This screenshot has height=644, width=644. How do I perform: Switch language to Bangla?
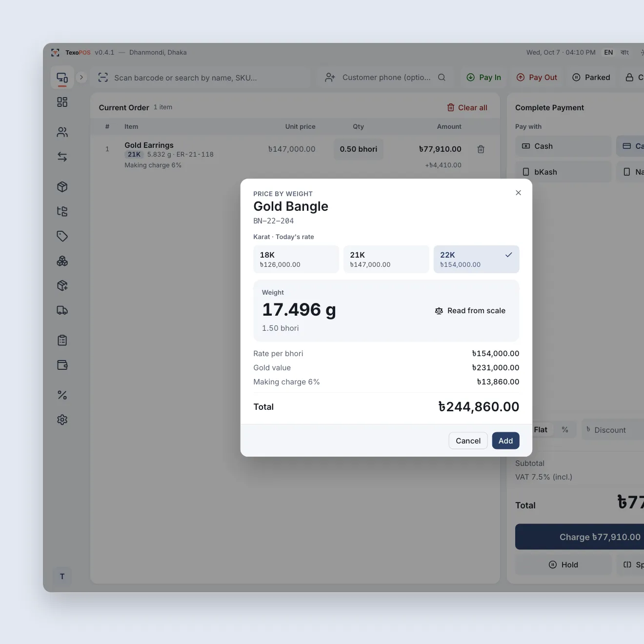tap(624, 52)
